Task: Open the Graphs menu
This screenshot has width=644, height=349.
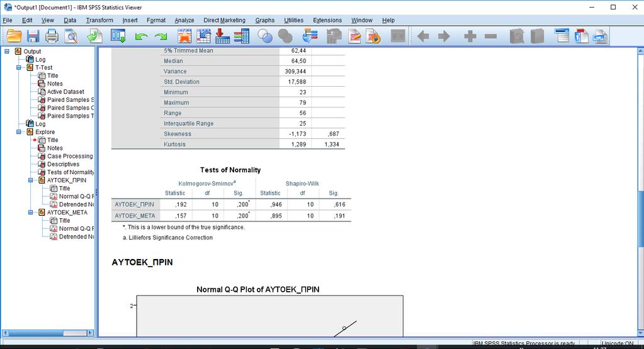Action: coord(264,20)
